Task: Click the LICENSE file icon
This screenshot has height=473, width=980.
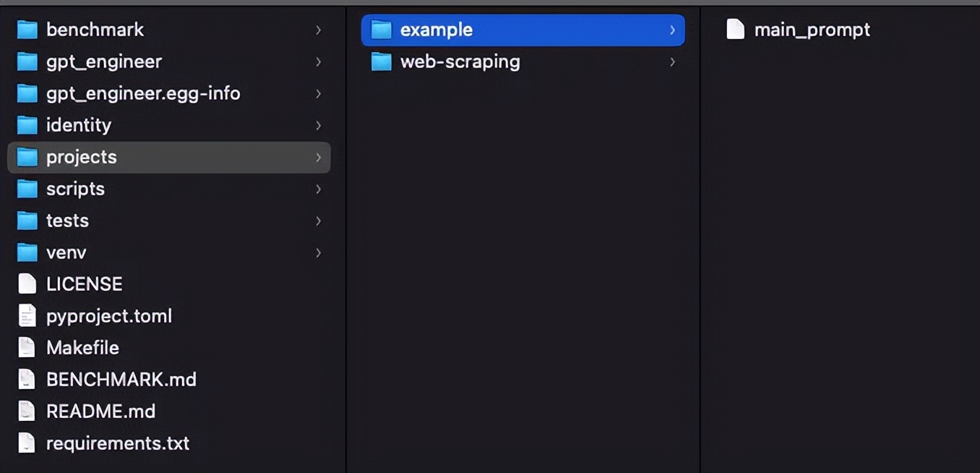Action: tap(27, 284)
